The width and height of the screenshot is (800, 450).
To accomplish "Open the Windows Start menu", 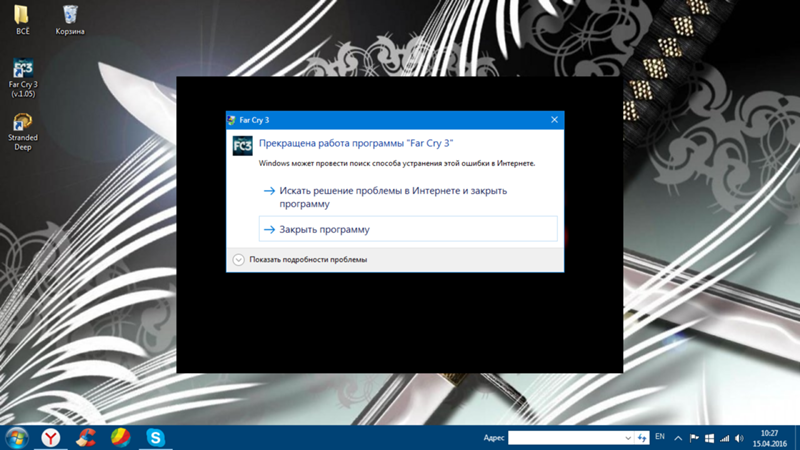I will tap(16, 437).
